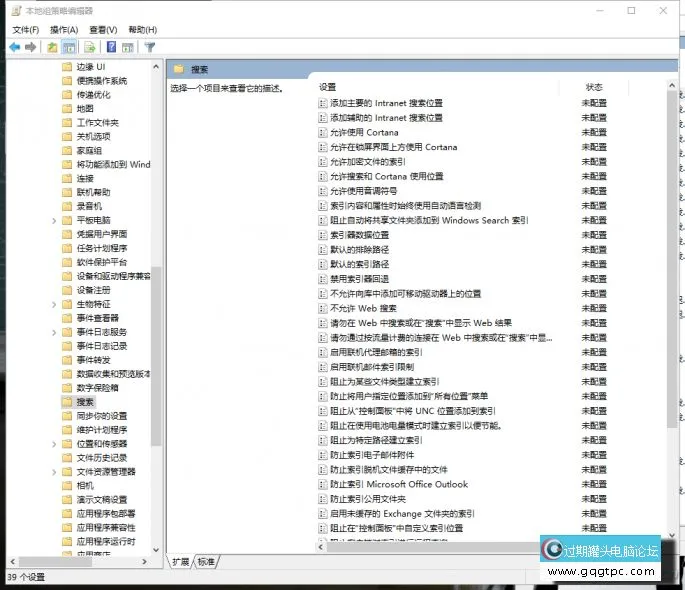685x590 pixels.
Task: Click policy icon beside 默认的索引路径
Action: pos(323,265)
